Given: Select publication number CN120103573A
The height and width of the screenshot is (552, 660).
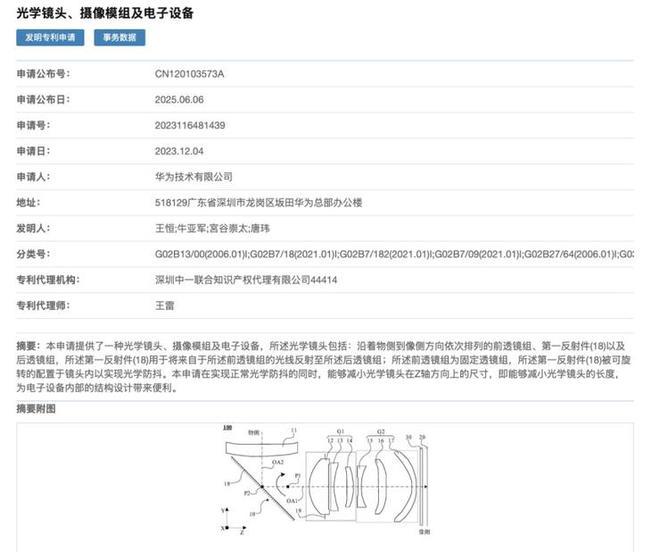Looking at the screenshot, I should [189, 74].
